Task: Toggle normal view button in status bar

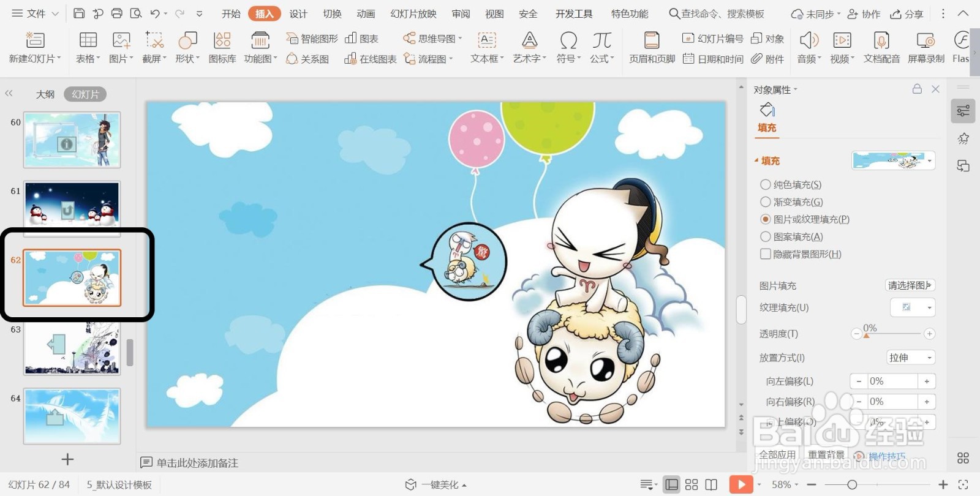Action: (672, 484)
